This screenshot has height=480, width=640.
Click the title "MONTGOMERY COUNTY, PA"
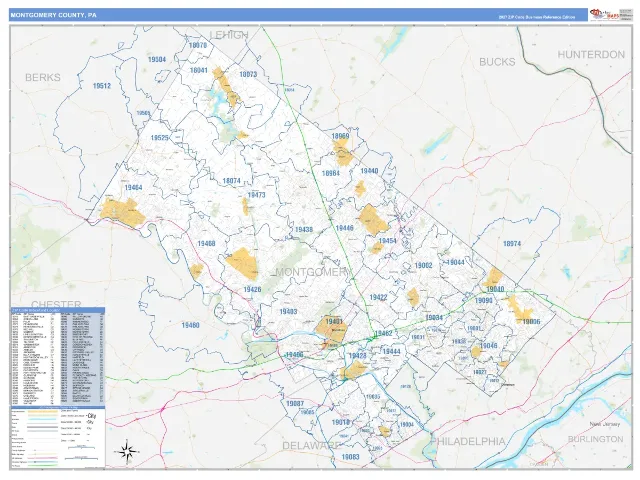click(53, 15)
